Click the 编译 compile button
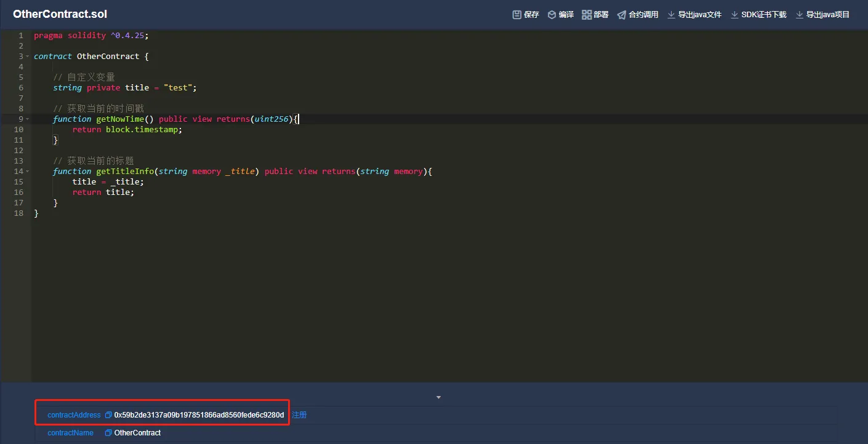The image size is (868, 444). [561, 14]
